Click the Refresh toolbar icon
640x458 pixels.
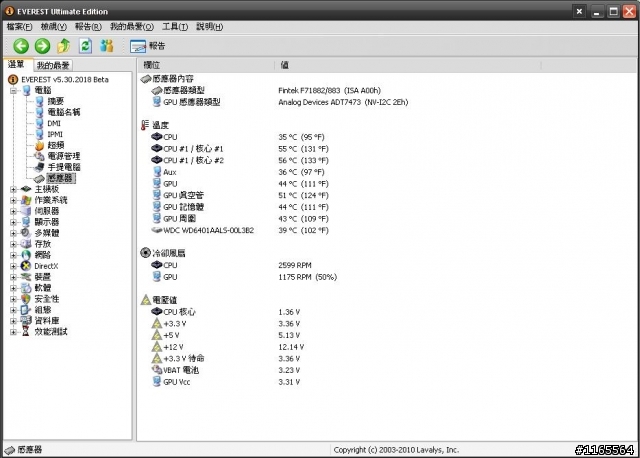tap(86, 46)
